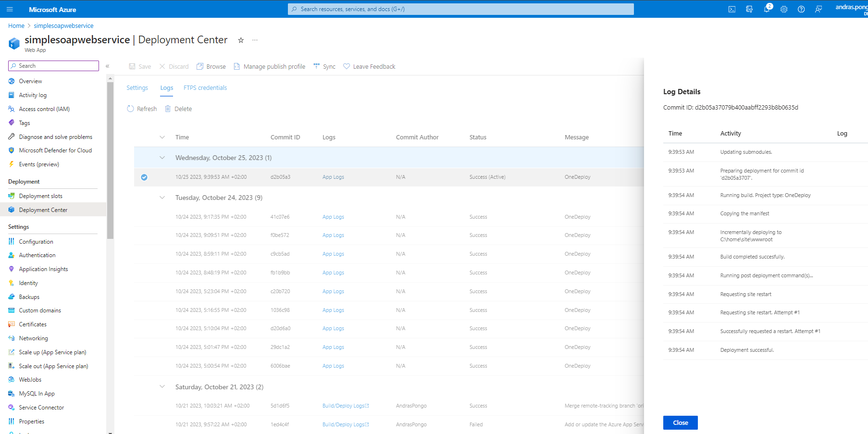Click the WebJobs icon
868x434 pixels.
click(12, 380)
